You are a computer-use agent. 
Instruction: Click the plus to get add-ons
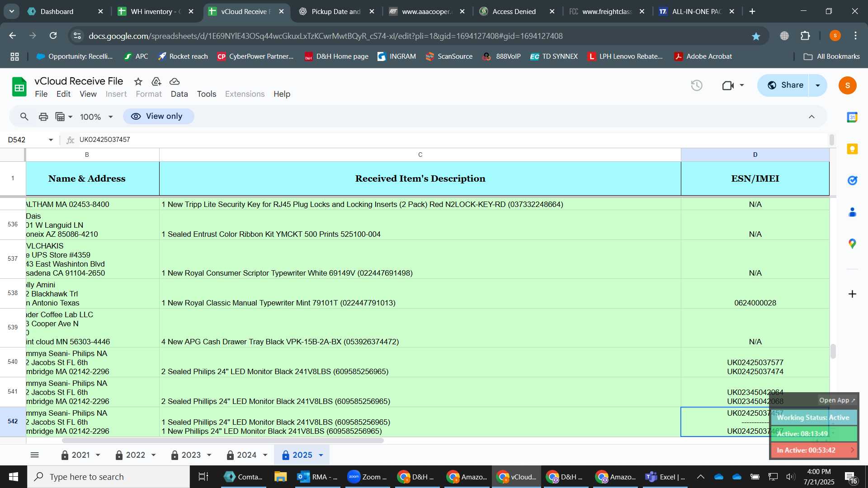(852, 294)
